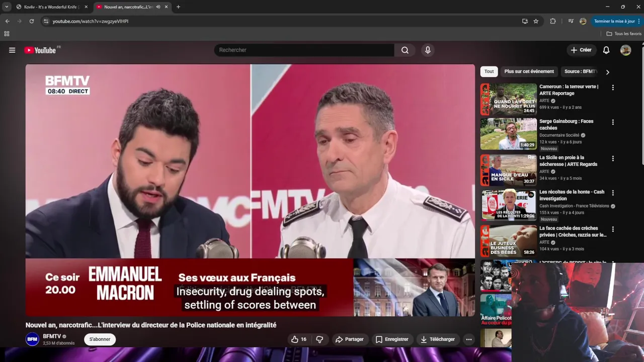Open La Sicile en proie thumbnail

[508, 170]
